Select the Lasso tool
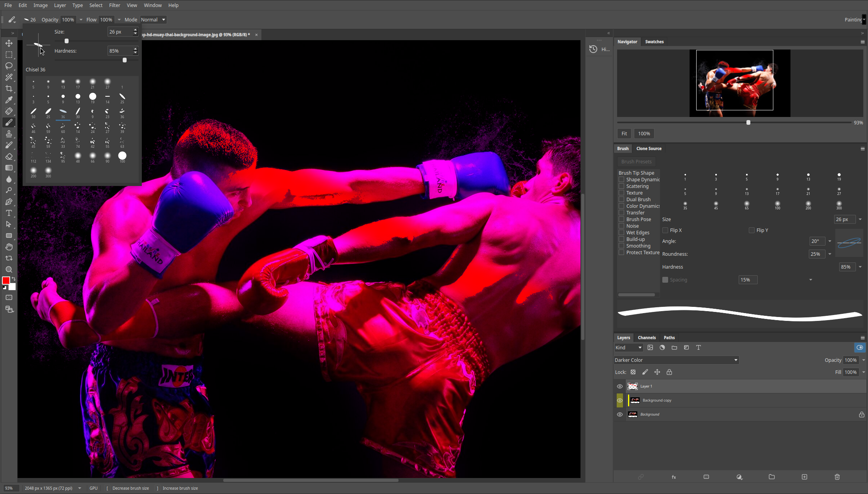The height and width of the screenshot is (494, 868). click(x=9, y=66)
